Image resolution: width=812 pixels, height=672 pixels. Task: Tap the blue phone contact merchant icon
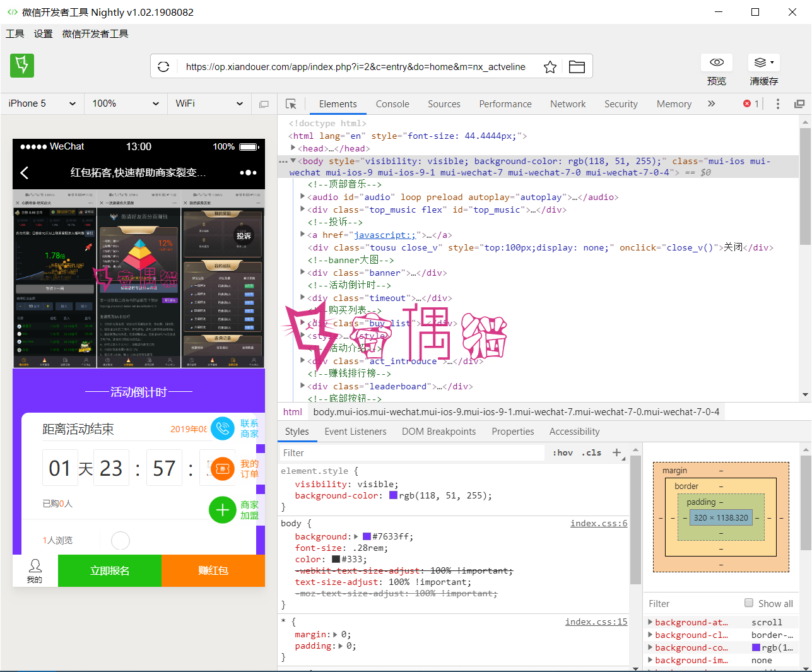(223, 429)
